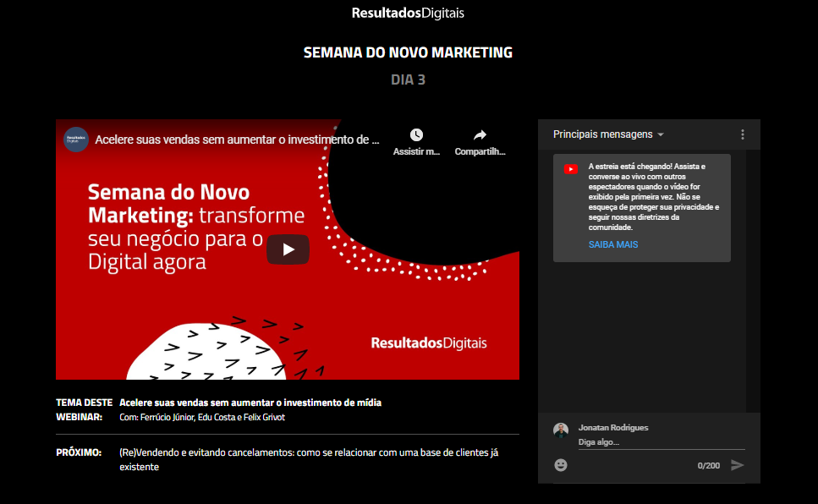Click the 0/200 character counter
The height and width of the screenshot is (504, 818).
point(708,465)
